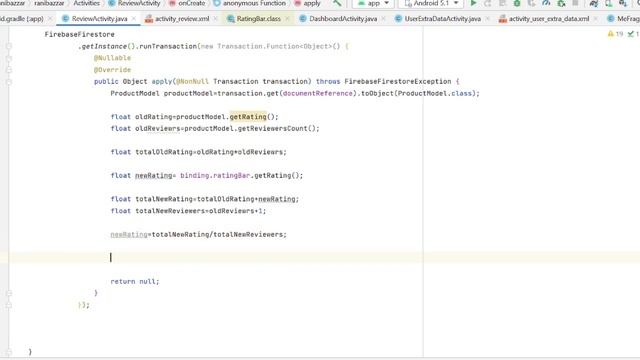The height and width of the screenshot is (360, 640).
Task: Switch to the activity_review.xml tab
Action: (x=182, y=19)
